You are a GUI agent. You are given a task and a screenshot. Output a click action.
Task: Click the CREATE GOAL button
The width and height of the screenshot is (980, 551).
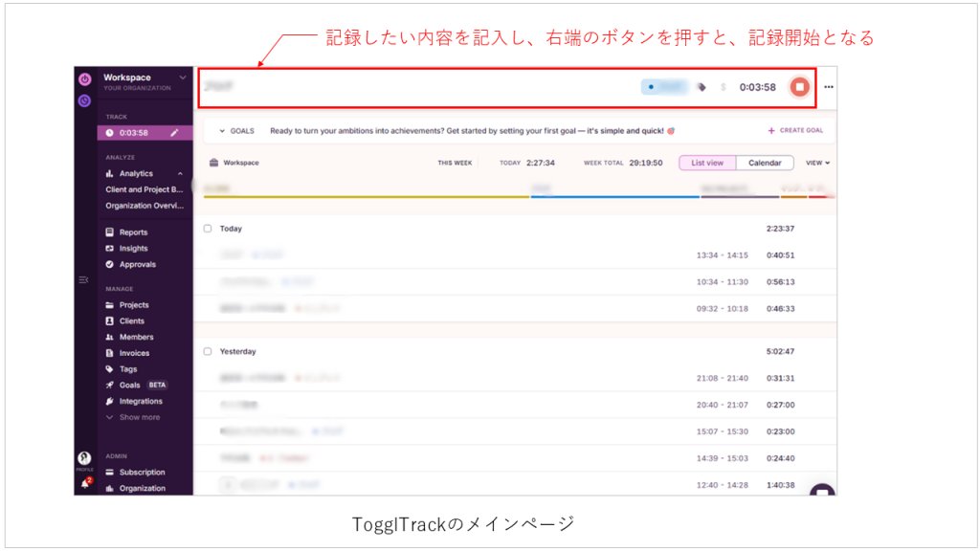795,130
